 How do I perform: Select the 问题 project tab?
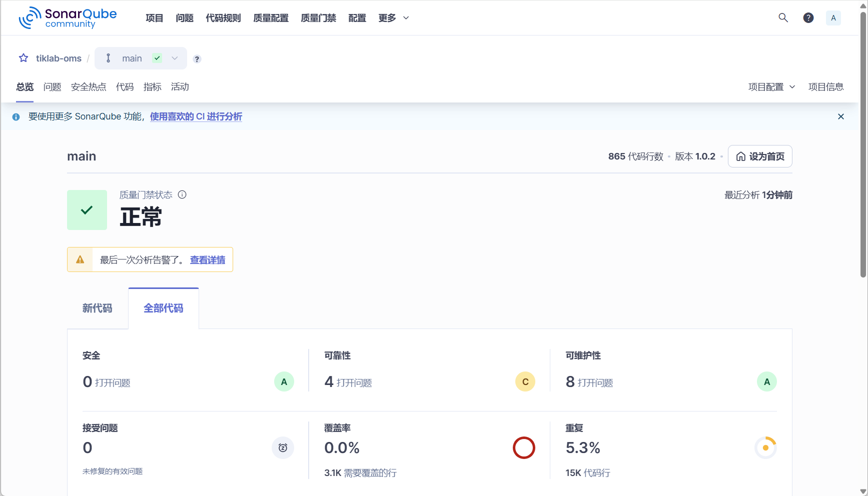53,87
